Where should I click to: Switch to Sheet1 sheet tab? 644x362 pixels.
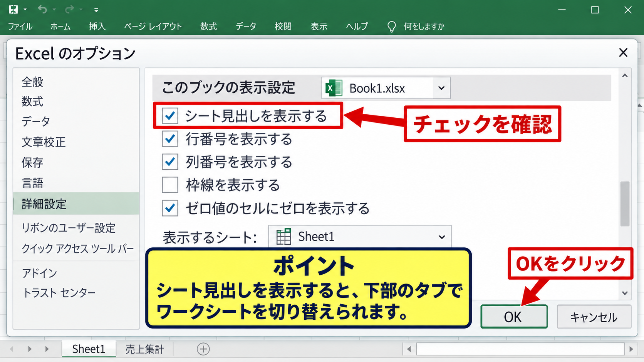coord(89,349)
